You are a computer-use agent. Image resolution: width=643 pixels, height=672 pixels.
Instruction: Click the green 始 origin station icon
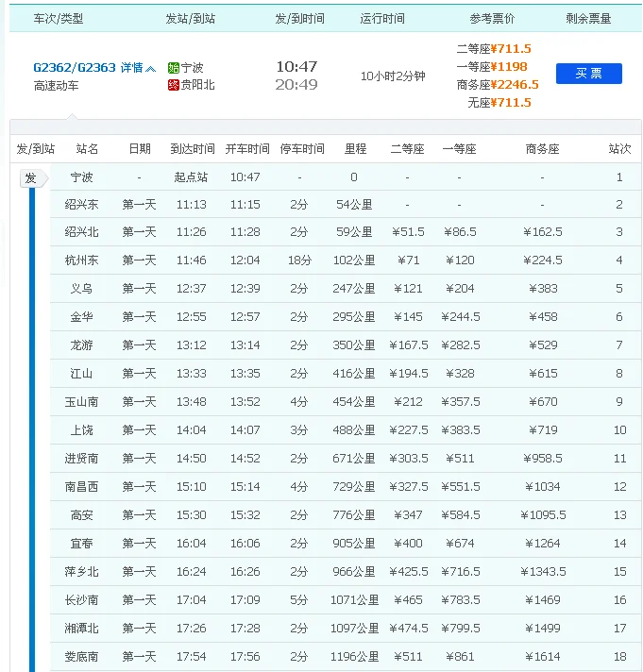(173, 68)
